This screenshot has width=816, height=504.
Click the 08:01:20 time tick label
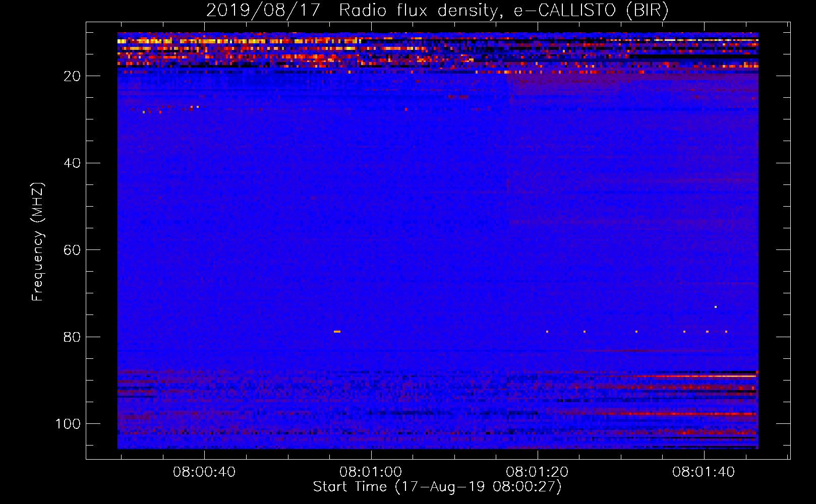pos(537,472)
